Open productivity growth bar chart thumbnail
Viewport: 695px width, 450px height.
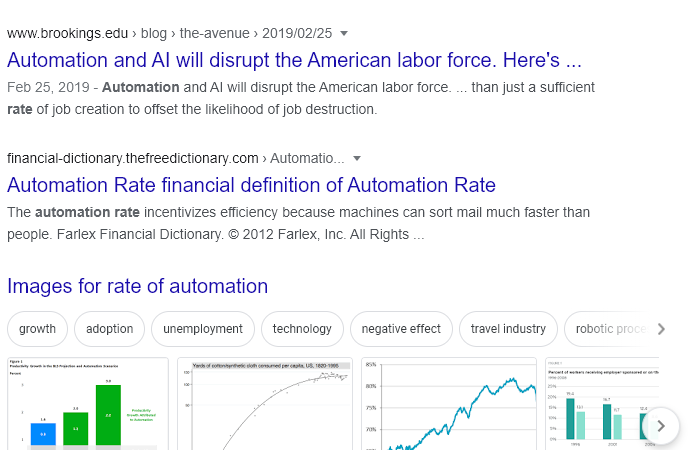pyautogui.click(x=88, y=404)
